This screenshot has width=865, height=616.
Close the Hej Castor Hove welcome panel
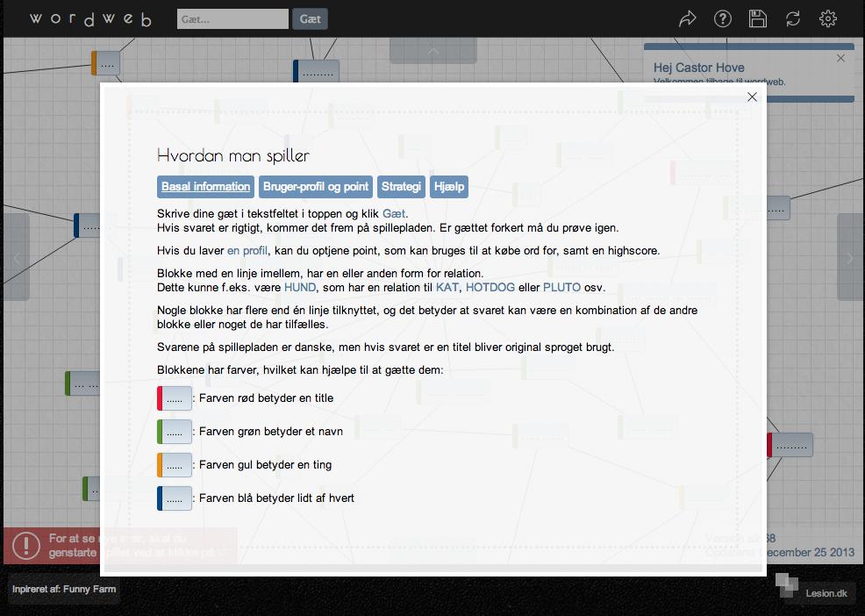pyautogui.click(x=840, y=57)
